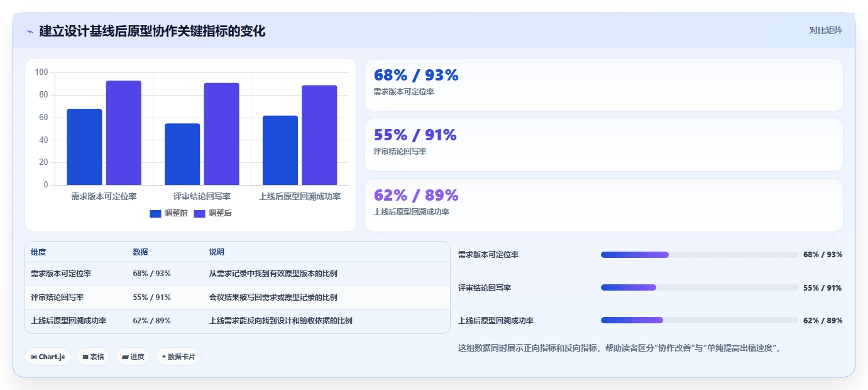Click table data cell 62% / 89%
The image size is (868, 390).
coord(152,320)
